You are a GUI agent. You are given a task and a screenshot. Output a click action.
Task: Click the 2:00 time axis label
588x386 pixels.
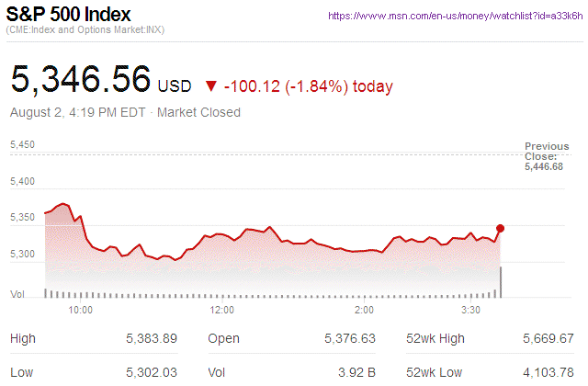coord(366,310)
